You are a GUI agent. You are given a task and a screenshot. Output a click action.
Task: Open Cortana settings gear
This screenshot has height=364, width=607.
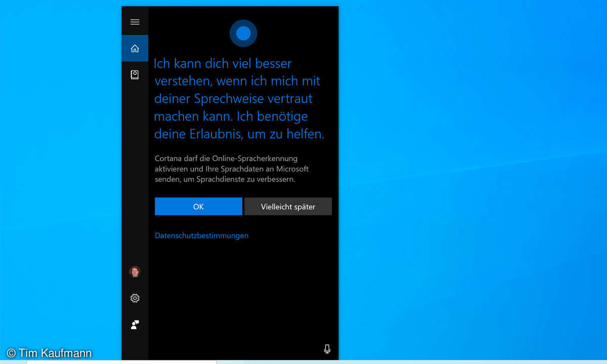coord(135,298)
